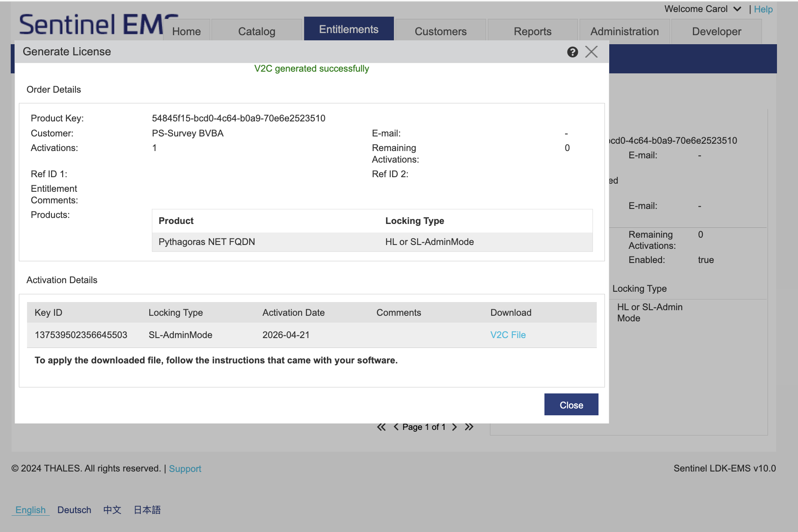This screenshot has height=532, width=798.
Task: Open the Customers tab
Action: (x=441, y=31)
